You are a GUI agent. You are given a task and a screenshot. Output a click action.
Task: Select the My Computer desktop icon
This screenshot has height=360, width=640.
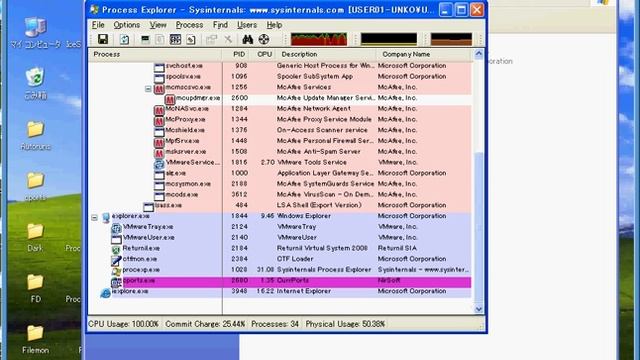click(36, 27)
